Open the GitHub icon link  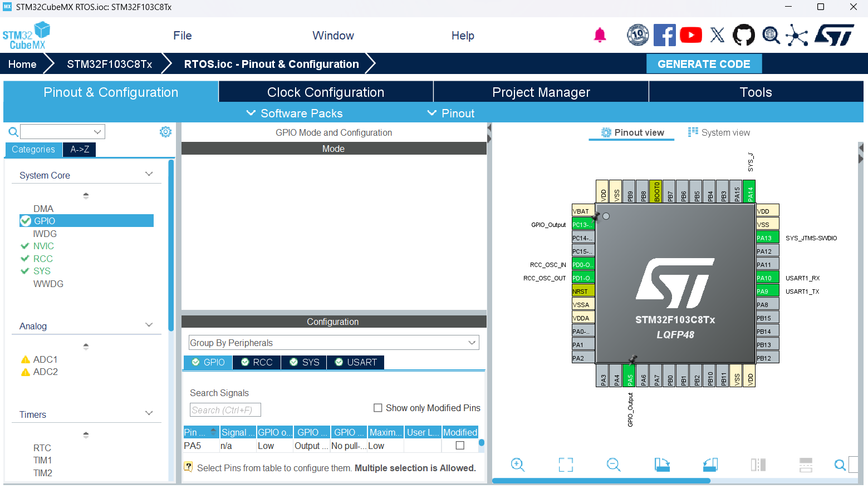coord(744,35)
